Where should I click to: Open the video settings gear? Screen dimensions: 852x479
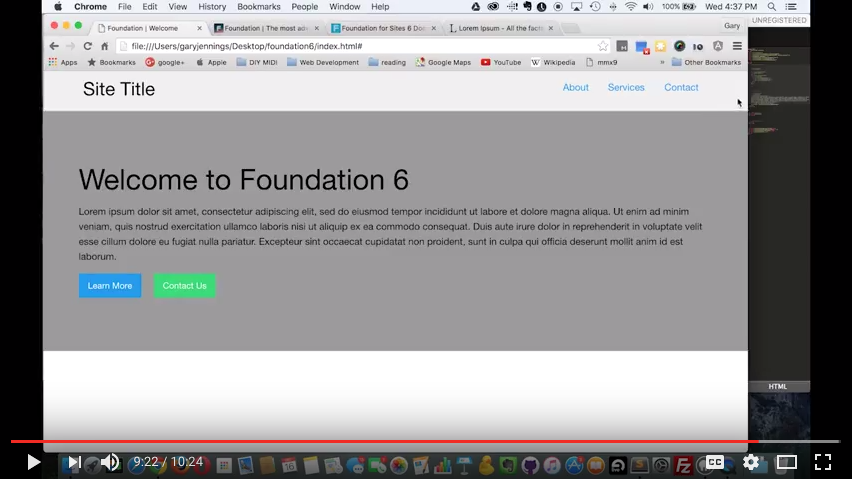pos(751,462)
